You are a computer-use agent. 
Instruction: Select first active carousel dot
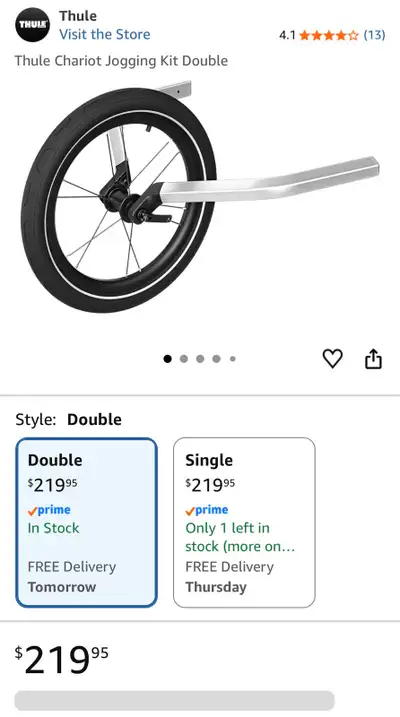coord(167,359)
